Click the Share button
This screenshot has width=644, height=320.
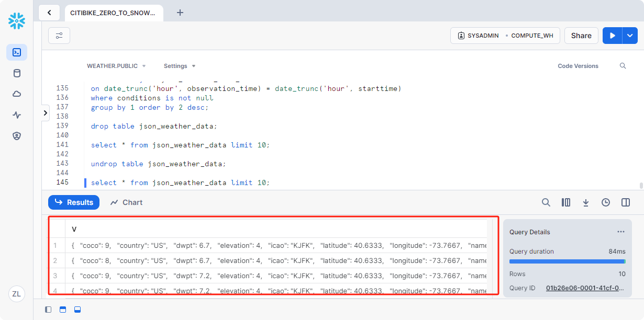pos(581,36)
